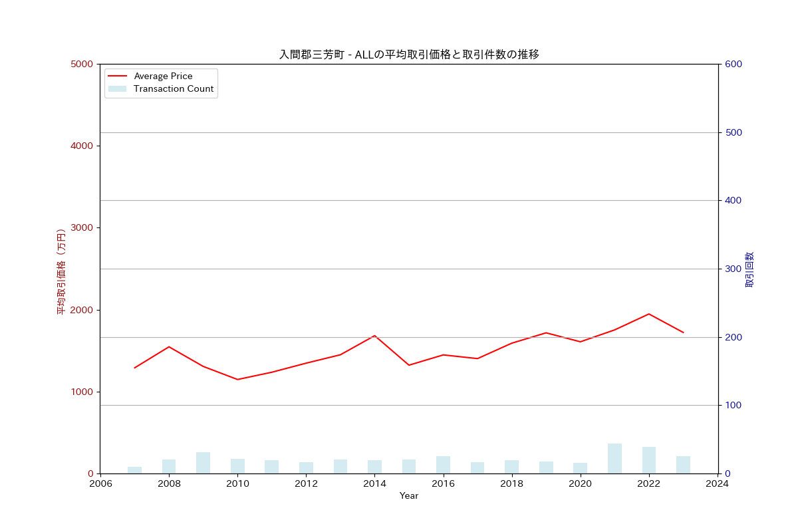Screen dimensions: 798x532
Task: Click the red 平均取引価格（万円） axis title
Action: pyautogui.click(x=61, y=271)
